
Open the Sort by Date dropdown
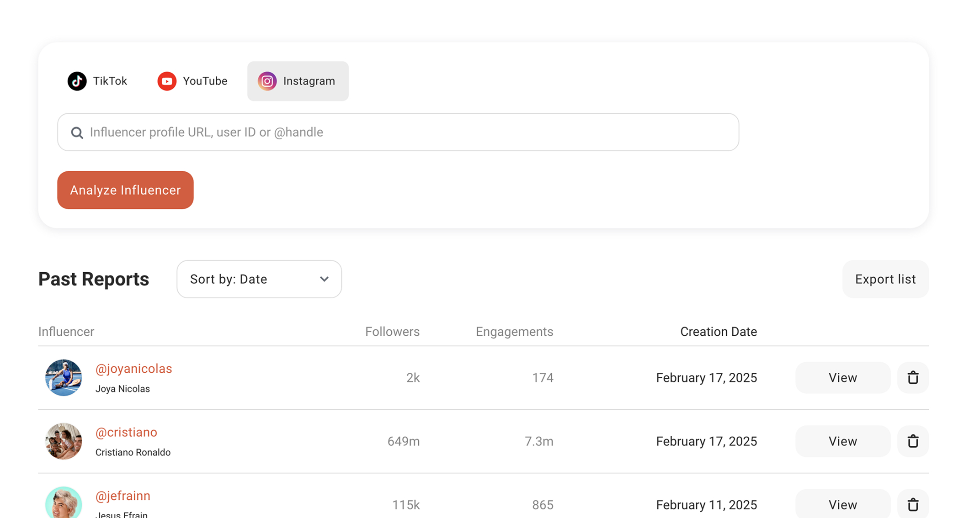[x=259, y=279]
